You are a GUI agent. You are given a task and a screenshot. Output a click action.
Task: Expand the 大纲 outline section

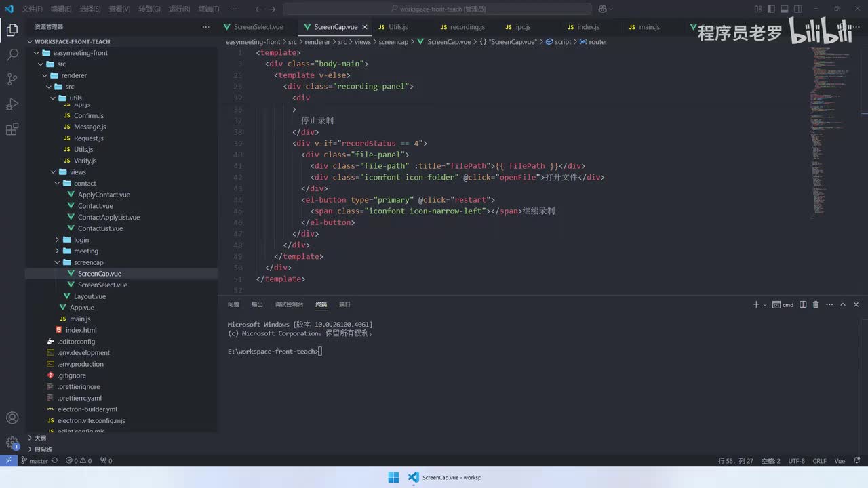(x=41, y=438)
